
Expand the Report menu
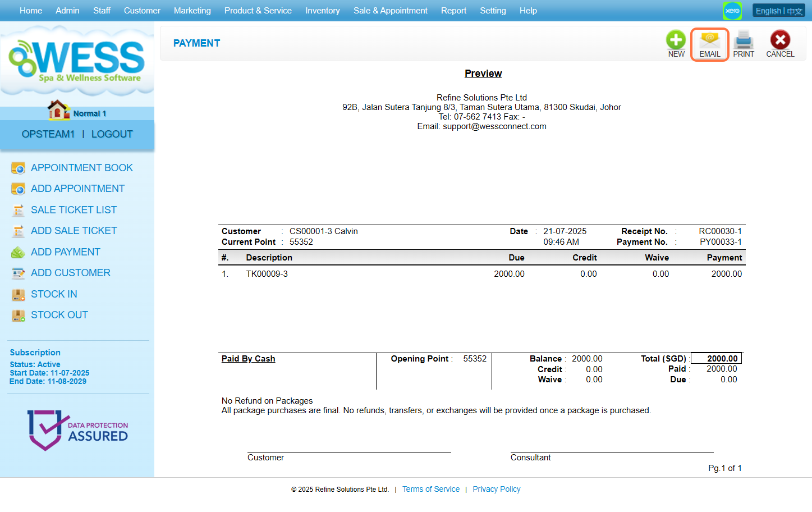click(453, 11)
